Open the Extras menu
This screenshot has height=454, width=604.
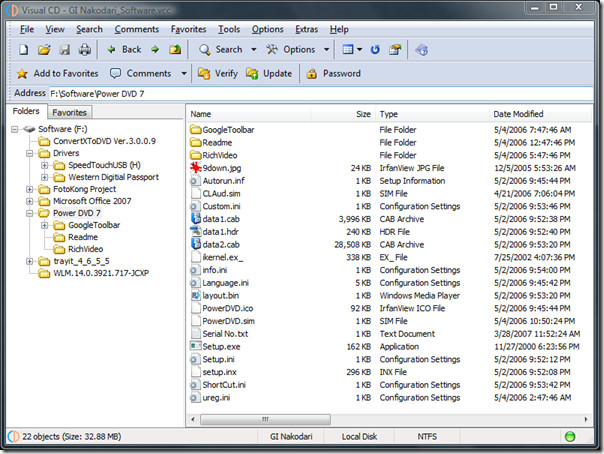pos(307,29)
